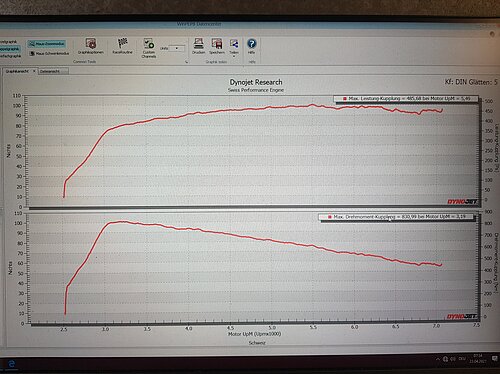Launch the RaceRoutine checkered flag tool

click(122, 46)
